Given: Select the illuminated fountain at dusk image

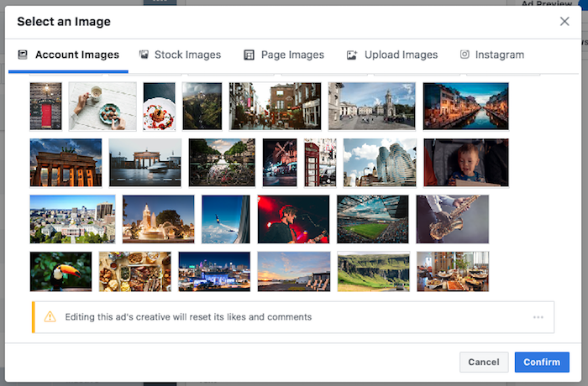Looking at the screenshot, I should coord(159,219).
